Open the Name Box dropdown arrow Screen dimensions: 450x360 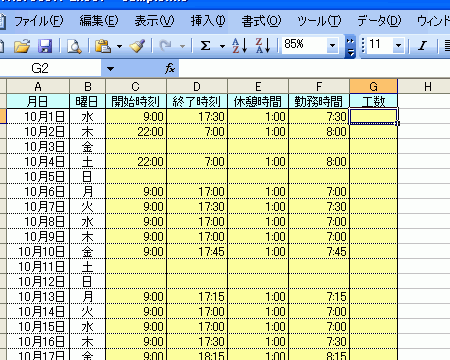pos(110,69)
